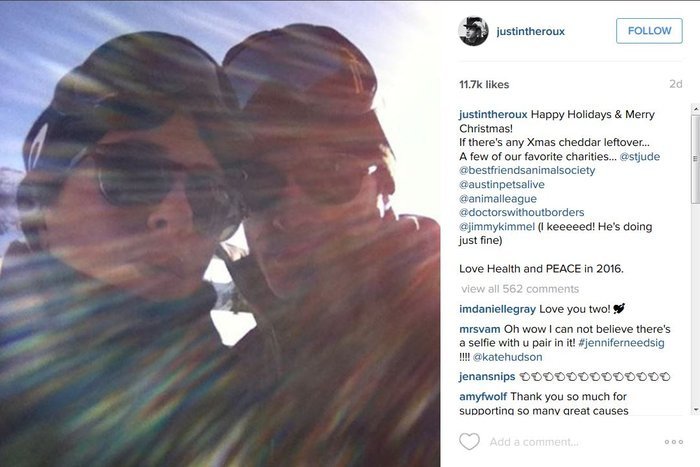Click the heart like icon

pos(469,442)
